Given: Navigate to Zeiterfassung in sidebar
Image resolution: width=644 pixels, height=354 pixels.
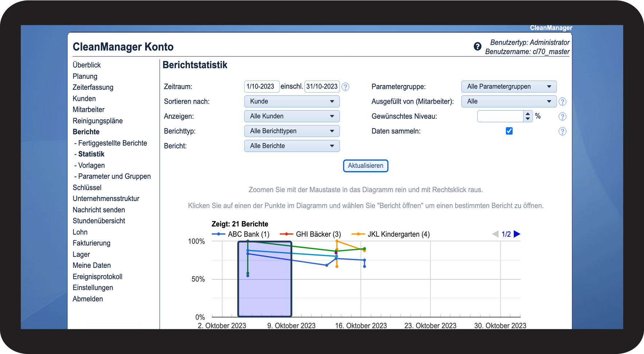Looking at the screenshot, I should pyautogui.click(x=93, y=87).
